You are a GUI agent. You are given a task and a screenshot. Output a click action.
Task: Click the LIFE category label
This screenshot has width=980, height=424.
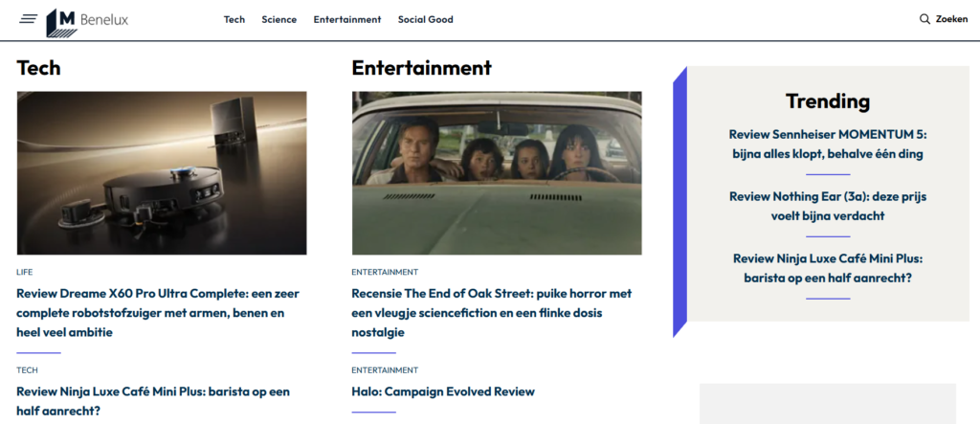[x=25, y=272]
